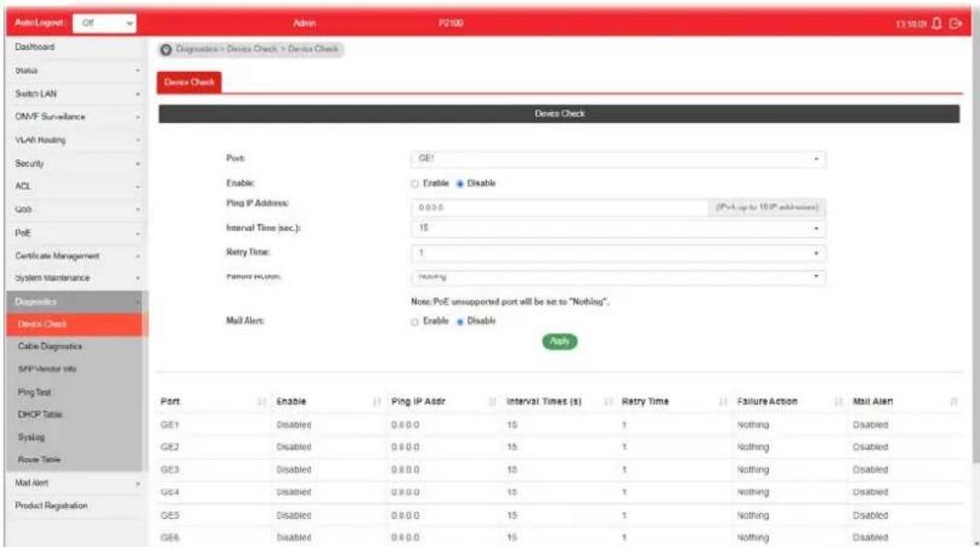Screen dimensions: 980x547
Task: Open the Retry Time dropdown
Action: tap(618, 253)
